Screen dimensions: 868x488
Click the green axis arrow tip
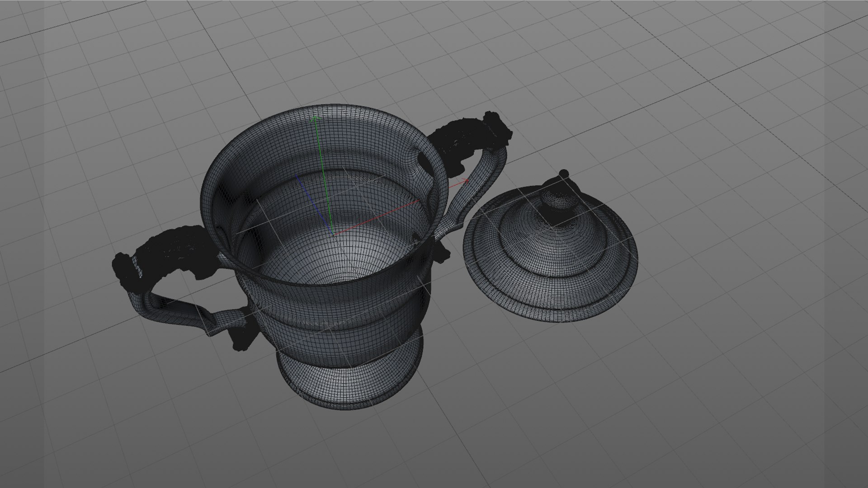point(315,120)
